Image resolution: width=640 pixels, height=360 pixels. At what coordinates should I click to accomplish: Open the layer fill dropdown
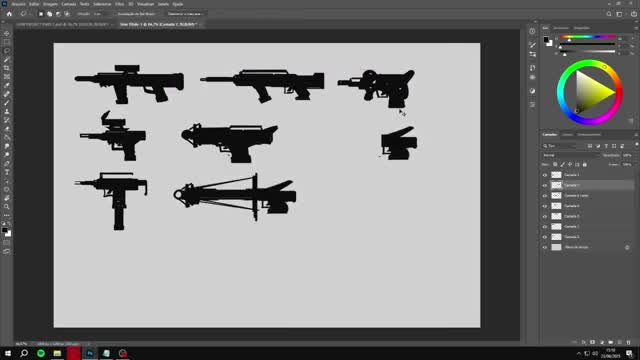(628, 164)
